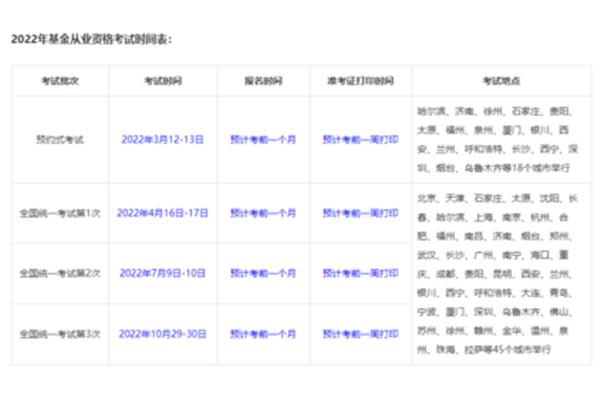This screenshot has height=400, width=600.
Task: Select the 考试地点 column header
Action: click(x=501, y=81)
